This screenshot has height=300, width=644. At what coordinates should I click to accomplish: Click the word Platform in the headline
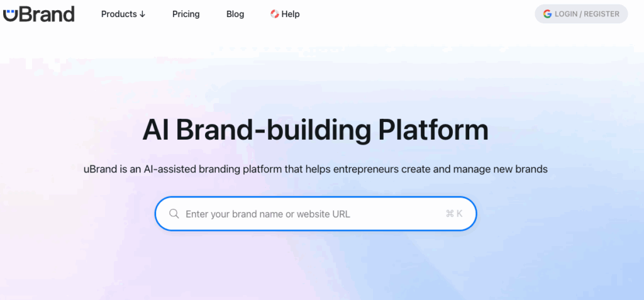[433, 130]
